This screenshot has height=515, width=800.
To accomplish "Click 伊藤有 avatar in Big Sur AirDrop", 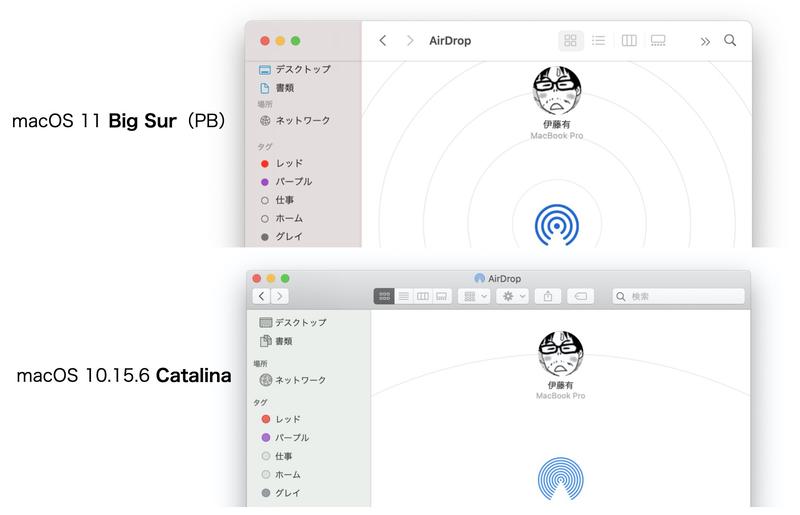I will tap(557, 90).
